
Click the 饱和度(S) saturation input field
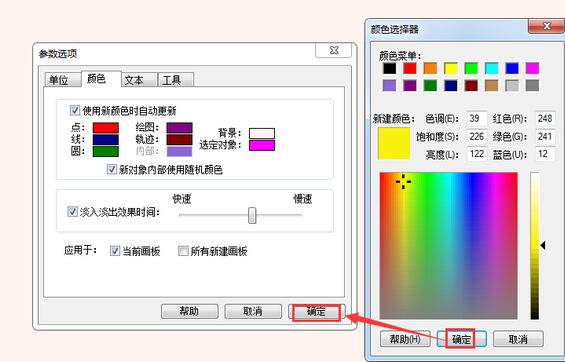coord(477,137)
